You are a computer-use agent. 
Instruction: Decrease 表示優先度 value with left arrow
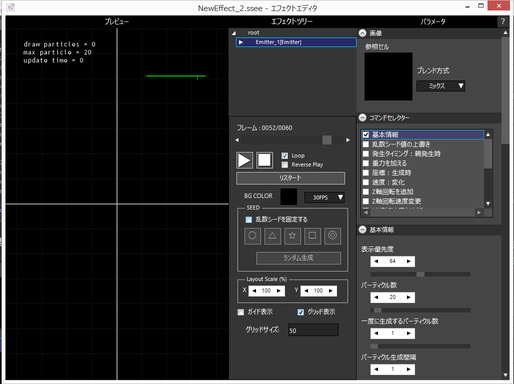click(376, 261)
